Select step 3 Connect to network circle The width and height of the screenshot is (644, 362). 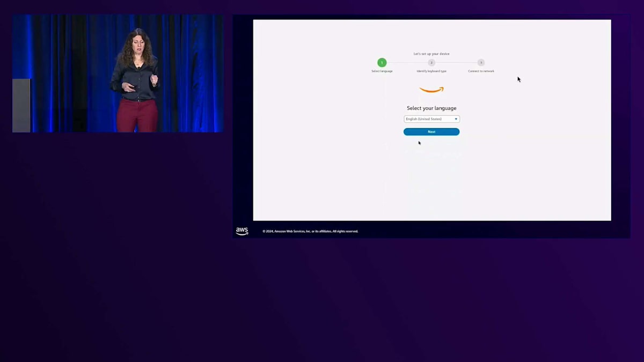coord(481,63)
